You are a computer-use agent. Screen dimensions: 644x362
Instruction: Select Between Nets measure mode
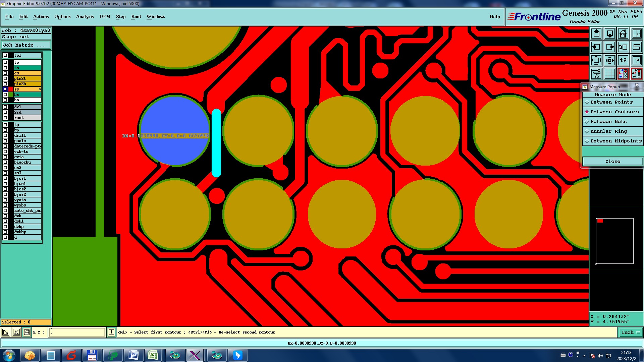(608, 122)
